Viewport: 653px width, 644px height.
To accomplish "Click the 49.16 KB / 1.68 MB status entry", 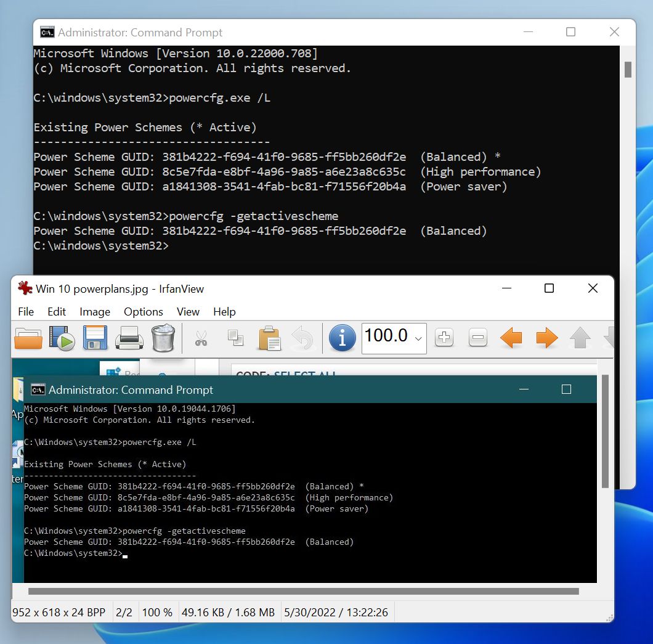I will 228,613.
